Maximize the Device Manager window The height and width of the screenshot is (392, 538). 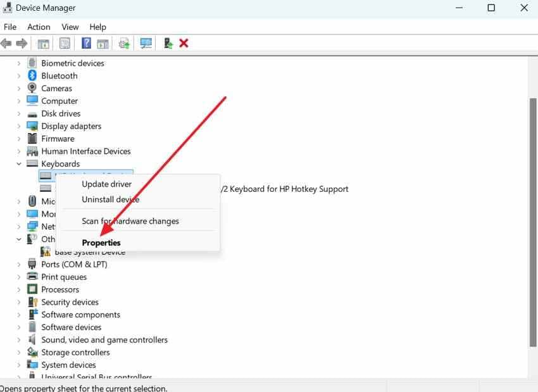coord(491,8)
